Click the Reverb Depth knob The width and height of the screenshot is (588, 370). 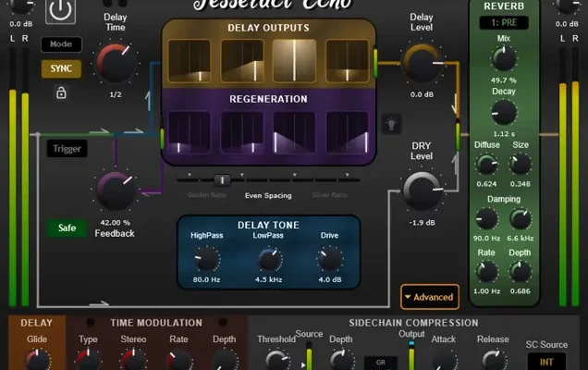521,272
